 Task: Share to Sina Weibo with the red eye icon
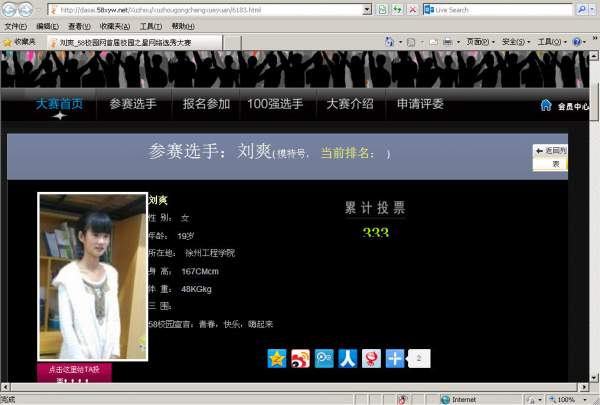[x=300, y=359]
